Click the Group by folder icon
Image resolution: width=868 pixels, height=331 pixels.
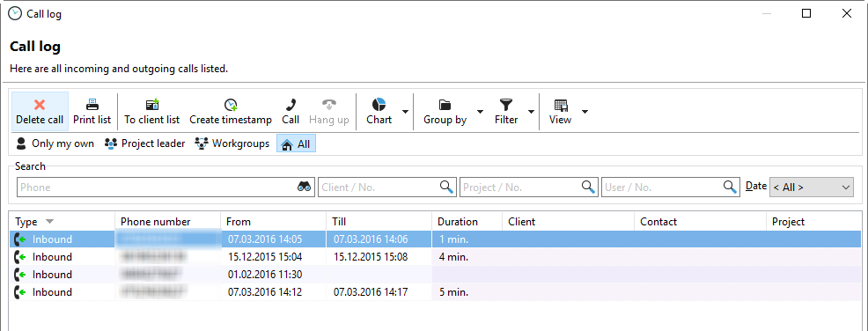coord(445,105)
